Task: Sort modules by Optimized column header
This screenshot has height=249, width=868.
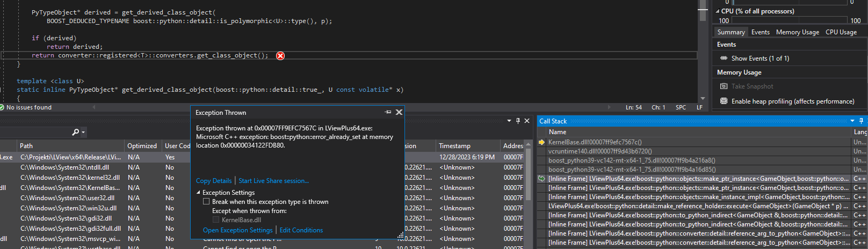Action: [x=142, y=145]
